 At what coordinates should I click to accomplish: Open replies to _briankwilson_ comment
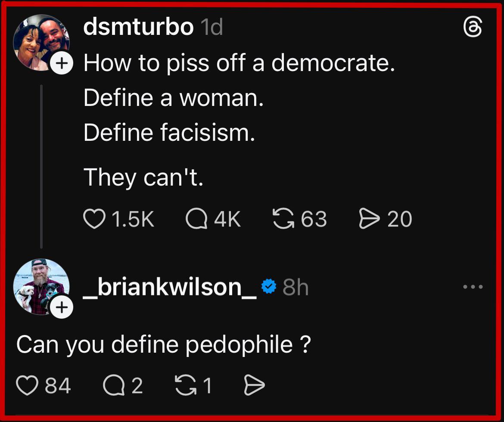point(113,385)
